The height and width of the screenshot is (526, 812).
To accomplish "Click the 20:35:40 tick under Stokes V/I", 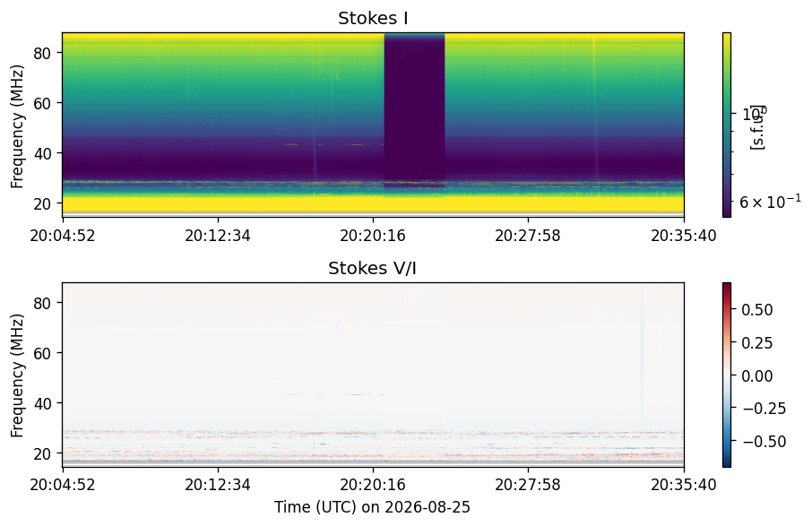I will coord(684,485).
